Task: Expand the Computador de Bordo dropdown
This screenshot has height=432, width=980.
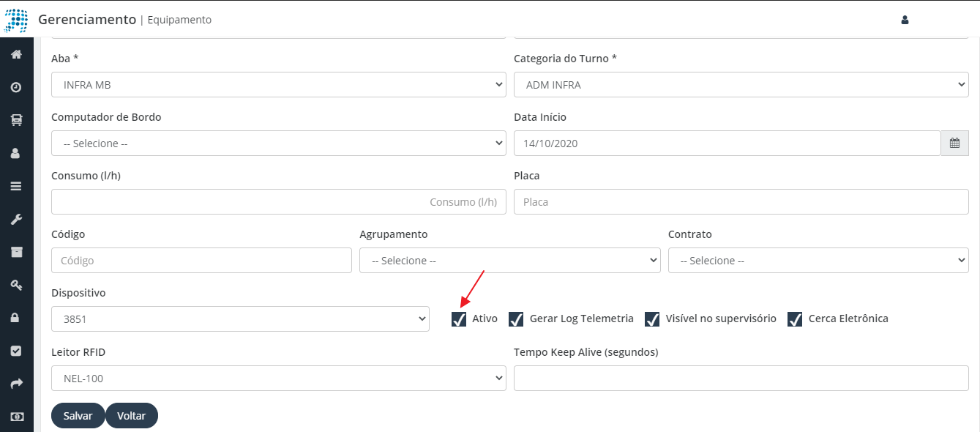Action: 279,144
